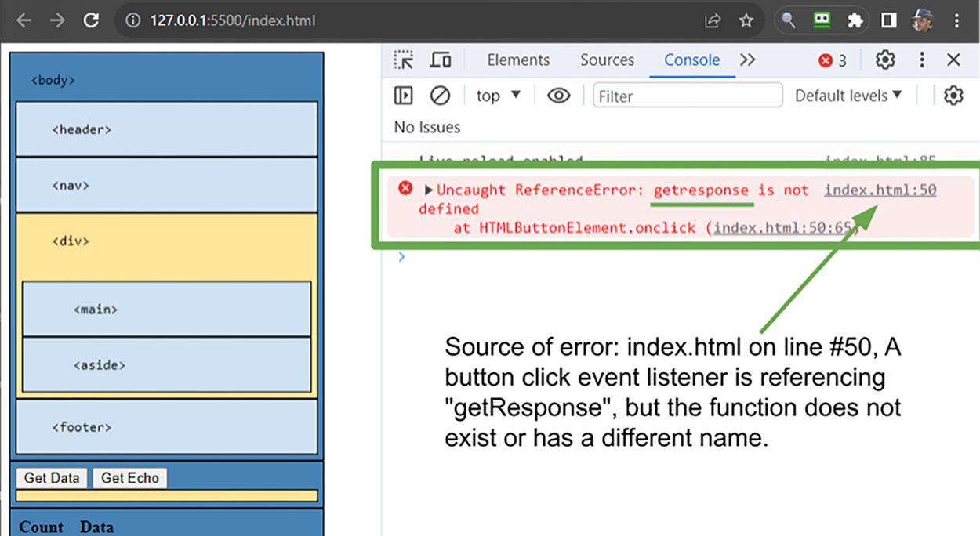The image size is (980, 536).
Task: Click into the console Filter field
Action: point(688,96)
